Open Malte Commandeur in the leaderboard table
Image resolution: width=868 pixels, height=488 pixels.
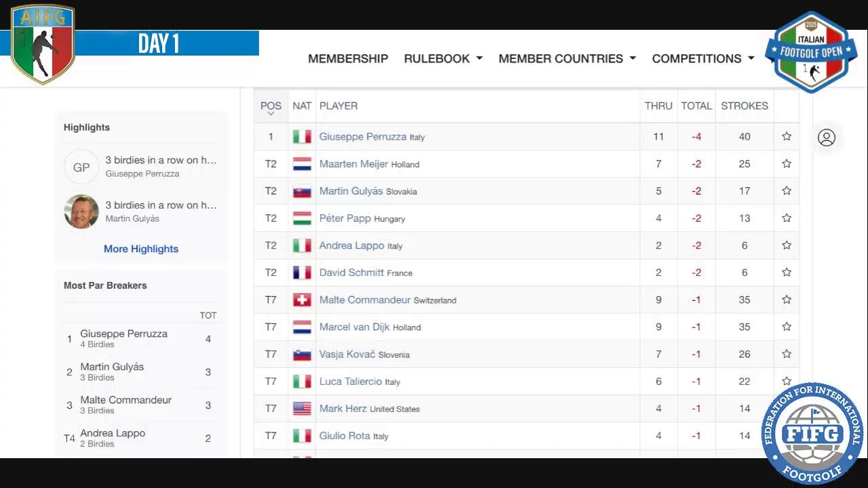click(x=365, y=300)
